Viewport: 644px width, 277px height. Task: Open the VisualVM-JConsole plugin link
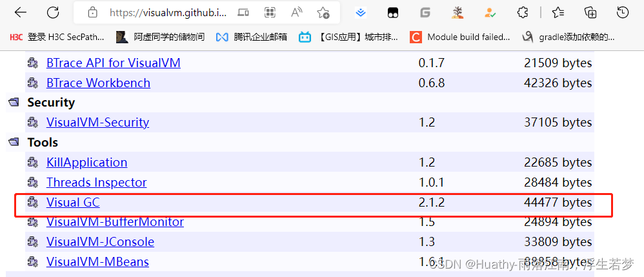pos(100,241)
